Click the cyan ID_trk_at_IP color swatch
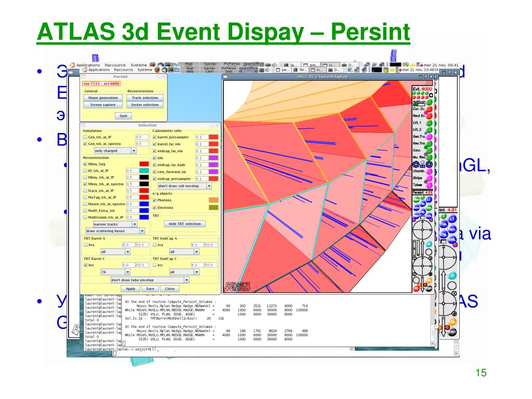 pos(144,170)
